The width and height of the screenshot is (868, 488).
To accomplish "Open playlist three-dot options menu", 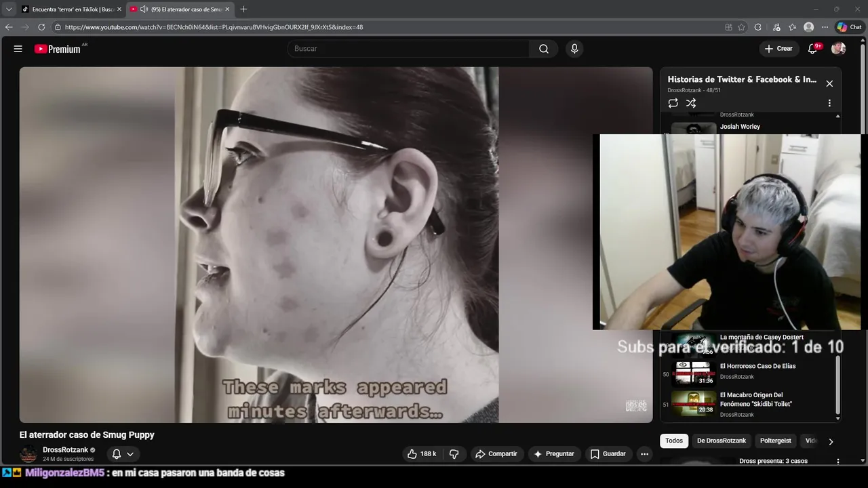I will [x=829, y=103].
